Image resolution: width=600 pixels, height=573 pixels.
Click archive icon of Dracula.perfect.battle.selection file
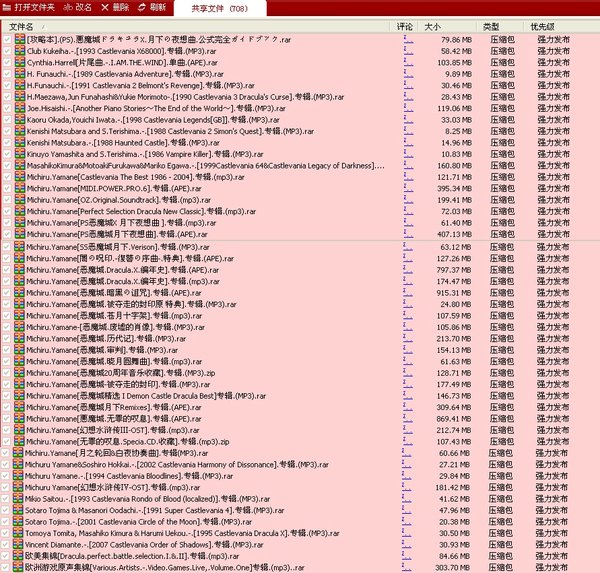pyautogui.click(x=18, y=556)
